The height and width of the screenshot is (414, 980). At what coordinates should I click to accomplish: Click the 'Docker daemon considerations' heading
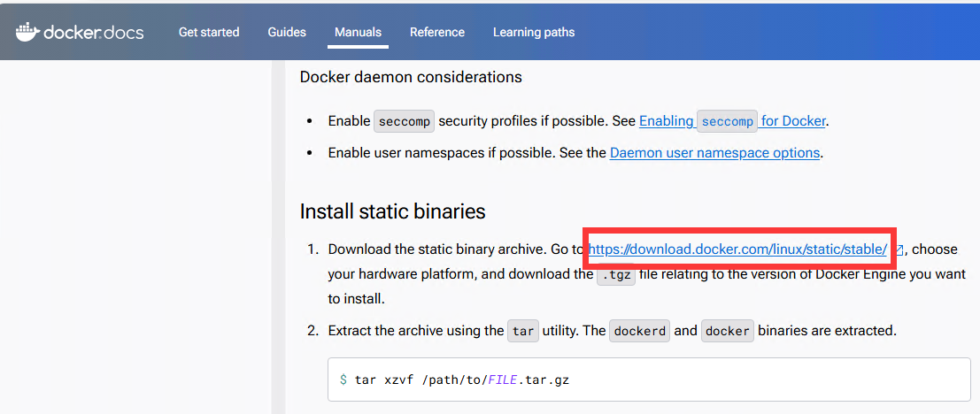point(410,77)
